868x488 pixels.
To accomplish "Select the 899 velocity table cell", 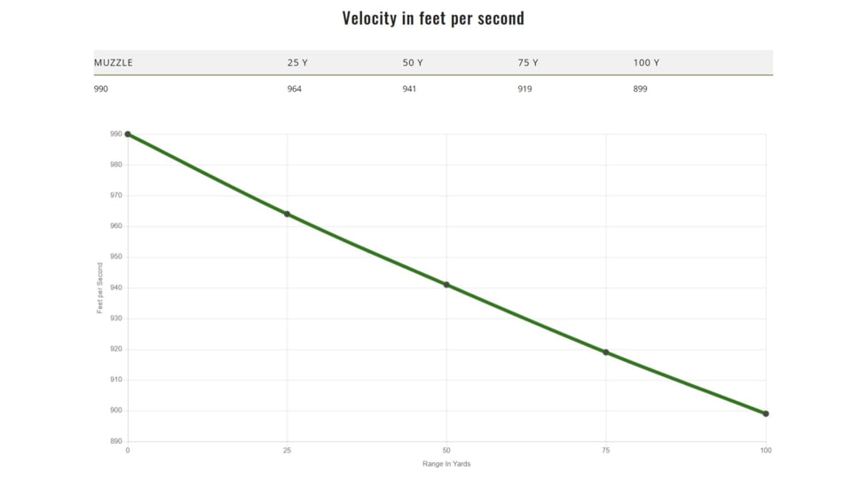I will pyautogui.click(x=640, y=89).
